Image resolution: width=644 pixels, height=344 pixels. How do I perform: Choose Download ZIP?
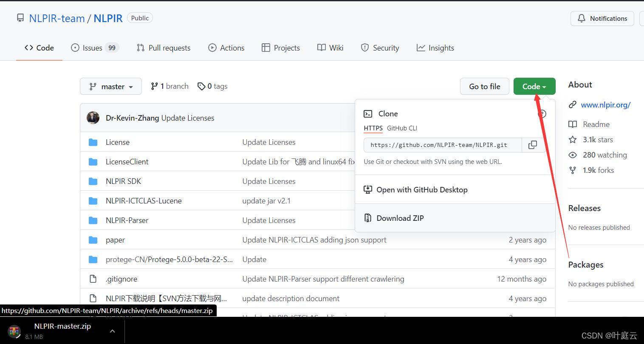[400, 218]
